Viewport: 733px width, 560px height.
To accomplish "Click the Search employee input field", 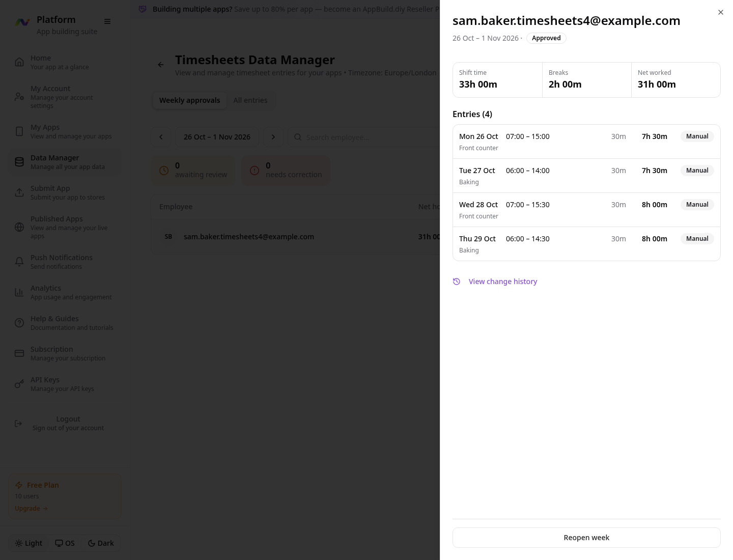I will click(x=364, y=137).
